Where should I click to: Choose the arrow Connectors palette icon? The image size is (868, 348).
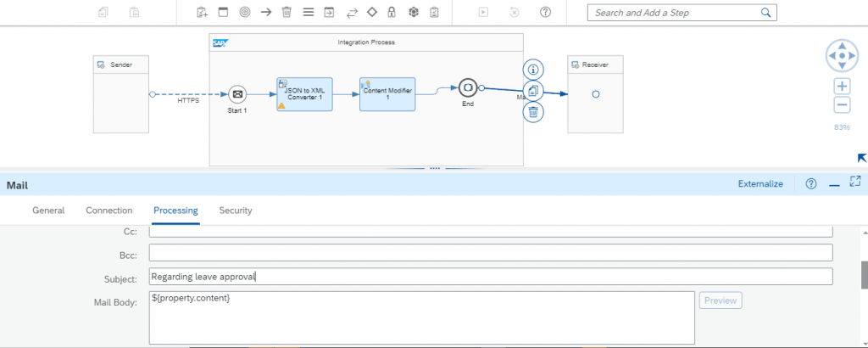click(265, 12)
